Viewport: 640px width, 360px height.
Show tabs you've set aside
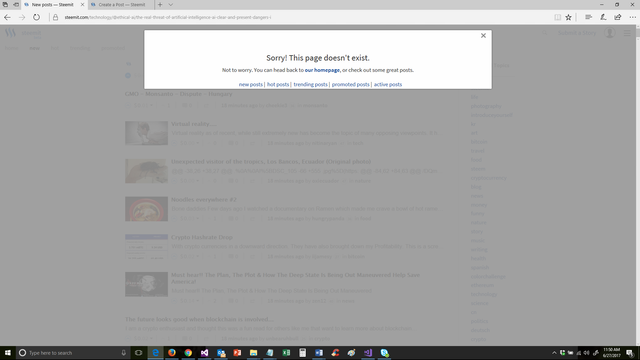5,5
